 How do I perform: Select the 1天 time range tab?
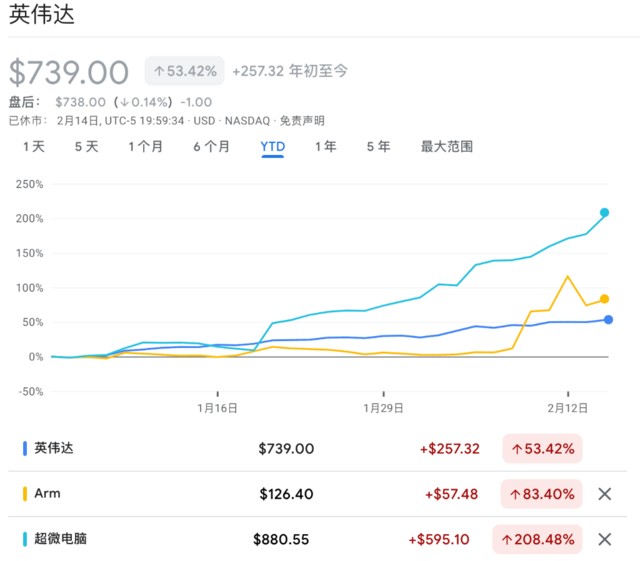[34, 146]
